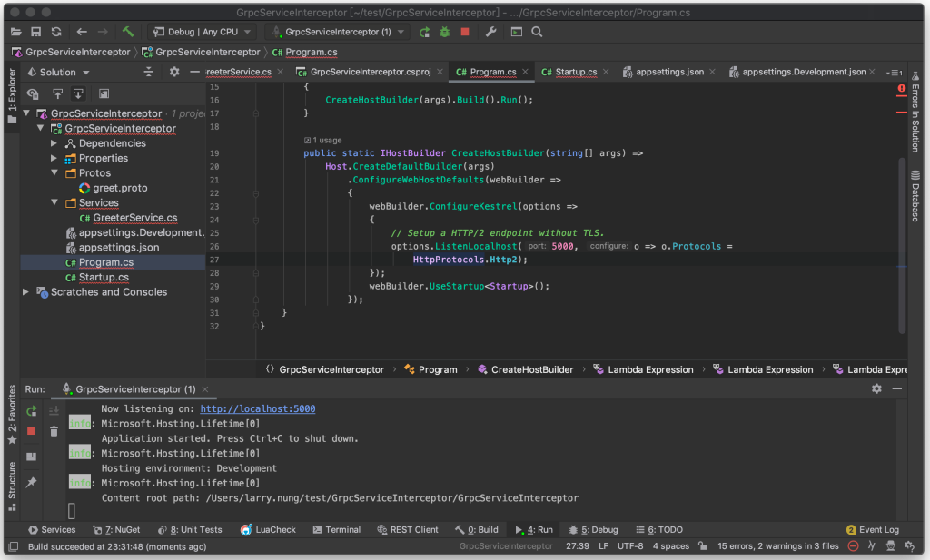Click the 1 usage code lens link
930x560 pixels.
click(322, 141)
